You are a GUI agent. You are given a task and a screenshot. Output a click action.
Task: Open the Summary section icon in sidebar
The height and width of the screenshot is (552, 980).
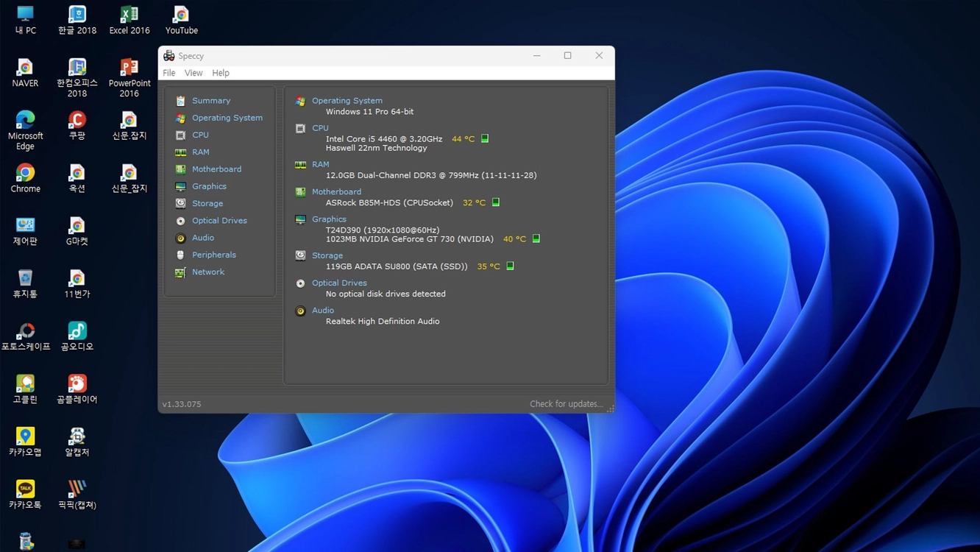coord(180,101)
